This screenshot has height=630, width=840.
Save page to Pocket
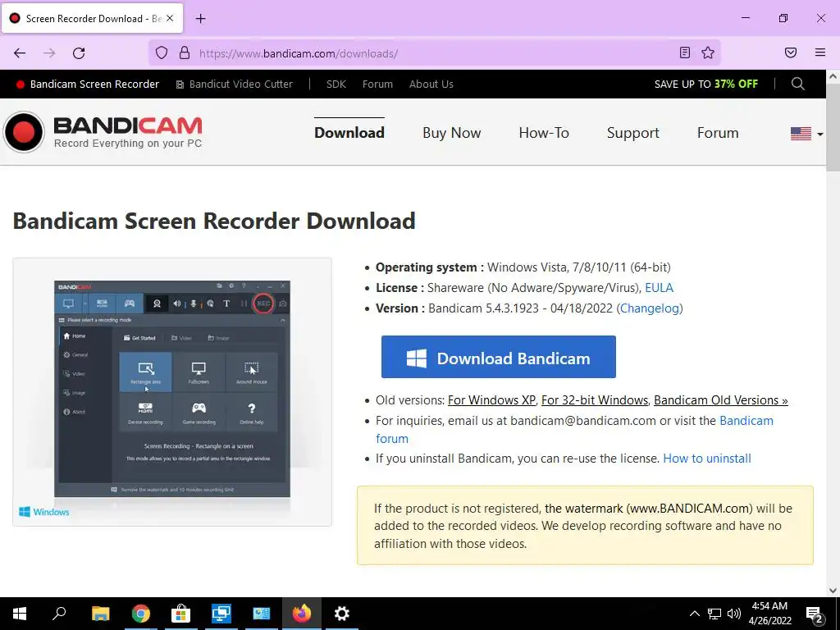coord(791,52)
